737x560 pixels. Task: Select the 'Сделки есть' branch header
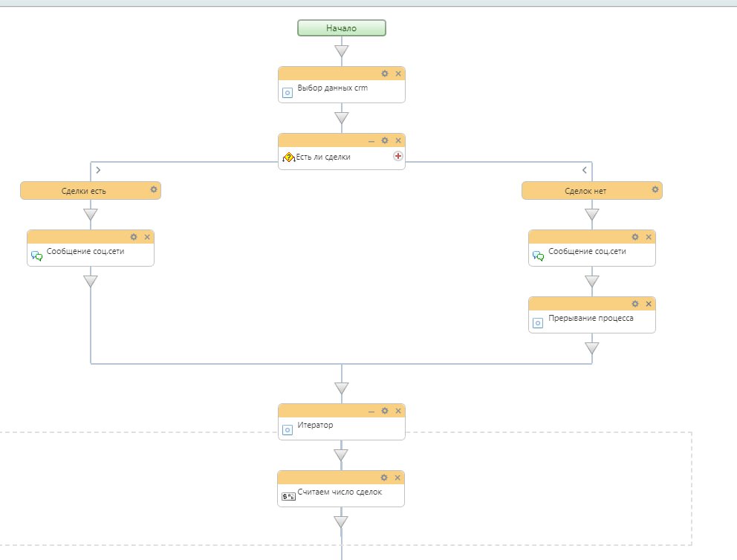click(84, 191)
